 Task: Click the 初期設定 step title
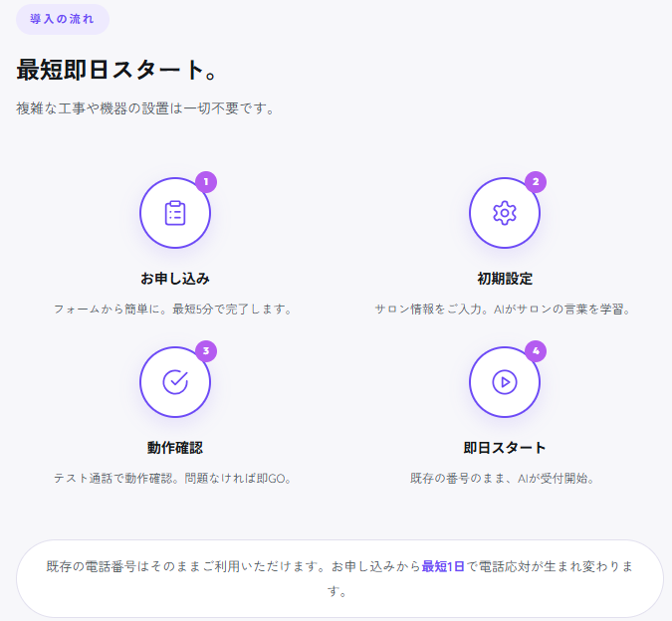505,279
